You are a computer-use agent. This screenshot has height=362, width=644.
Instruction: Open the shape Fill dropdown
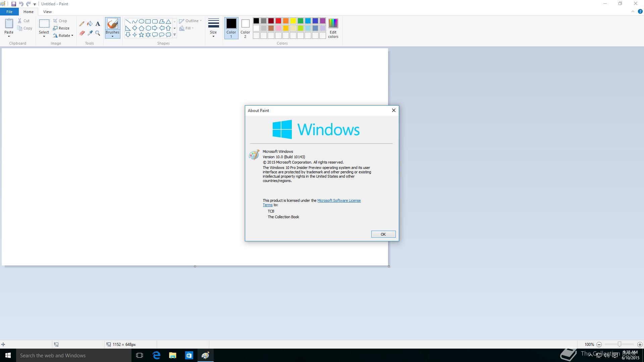point(186,28)
